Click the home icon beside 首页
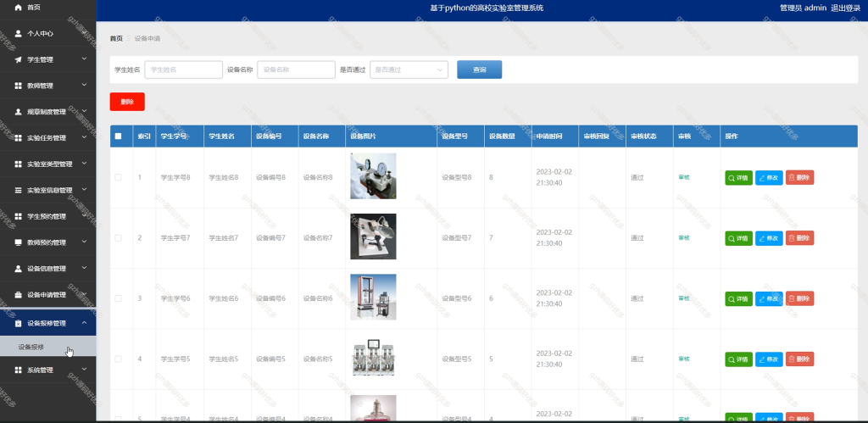Screen dimensions: 868x423 pos(19,7)
